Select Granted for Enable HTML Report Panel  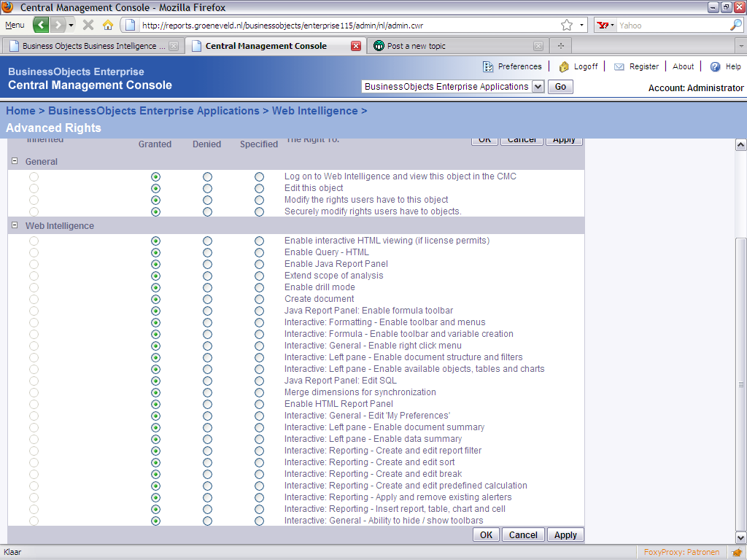click(x=155, y=404)
